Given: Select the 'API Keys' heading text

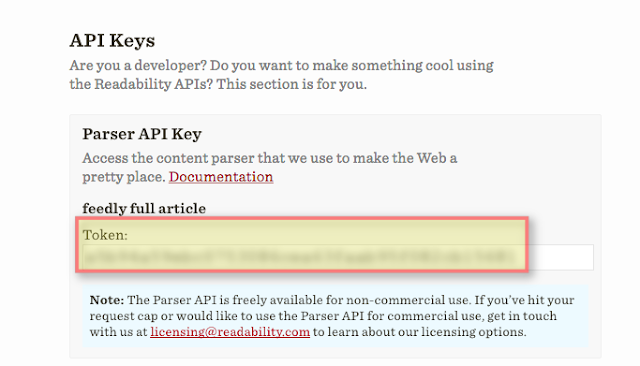Looking at the screenshot, I should (112, 40).
